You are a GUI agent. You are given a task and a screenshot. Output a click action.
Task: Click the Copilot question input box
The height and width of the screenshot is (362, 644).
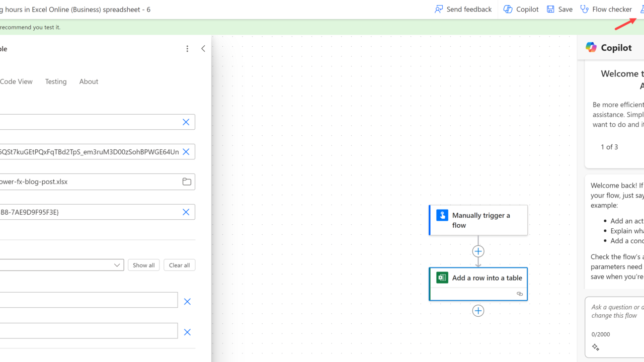(616, 312)
